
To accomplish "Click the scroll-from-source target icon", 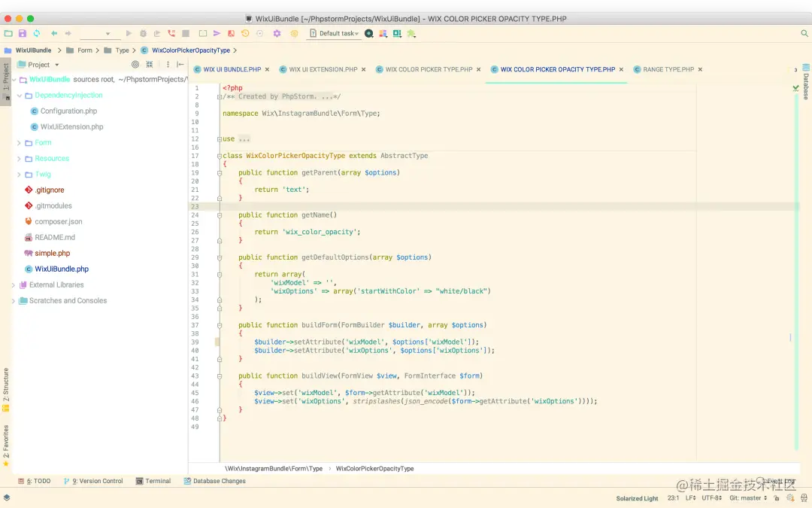I will pos(135,64).
